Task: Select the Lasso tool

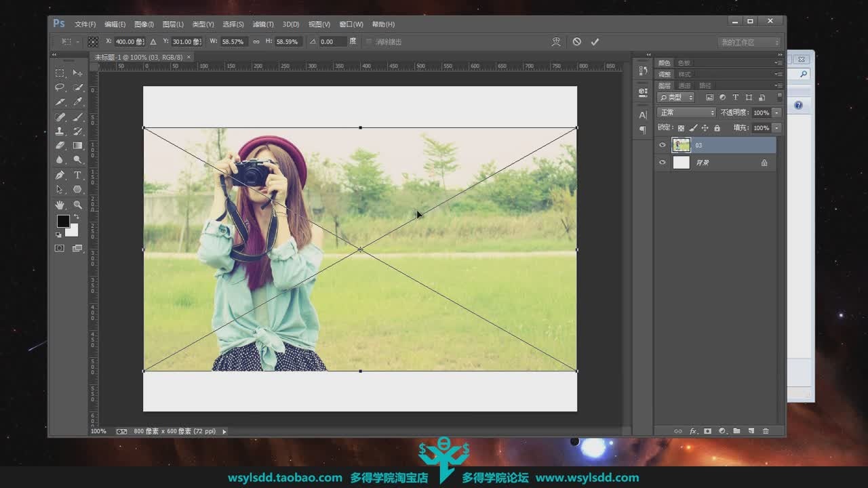Action: point(60,87)
